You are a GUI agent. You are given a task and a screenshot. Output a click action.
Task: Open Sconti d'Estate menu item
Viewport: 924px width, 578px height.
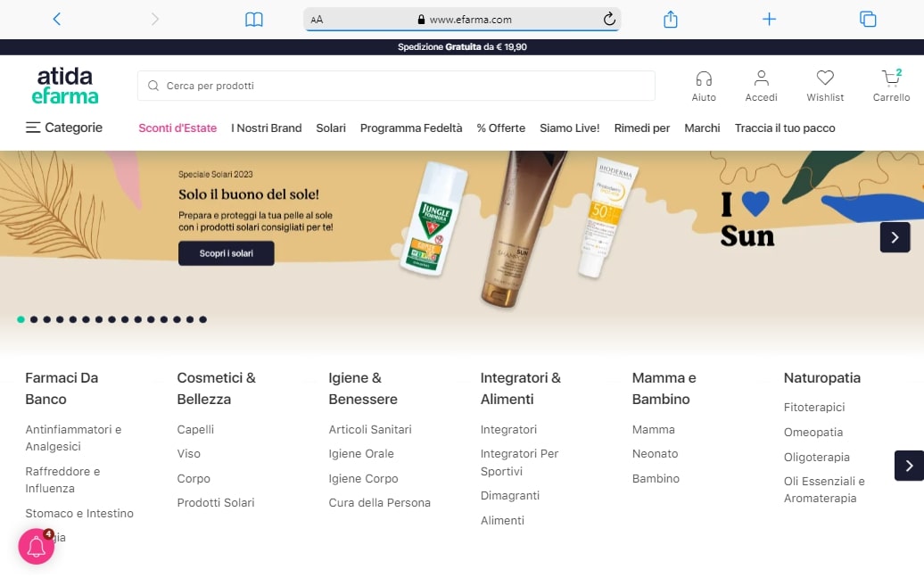[x=177, y=128]
